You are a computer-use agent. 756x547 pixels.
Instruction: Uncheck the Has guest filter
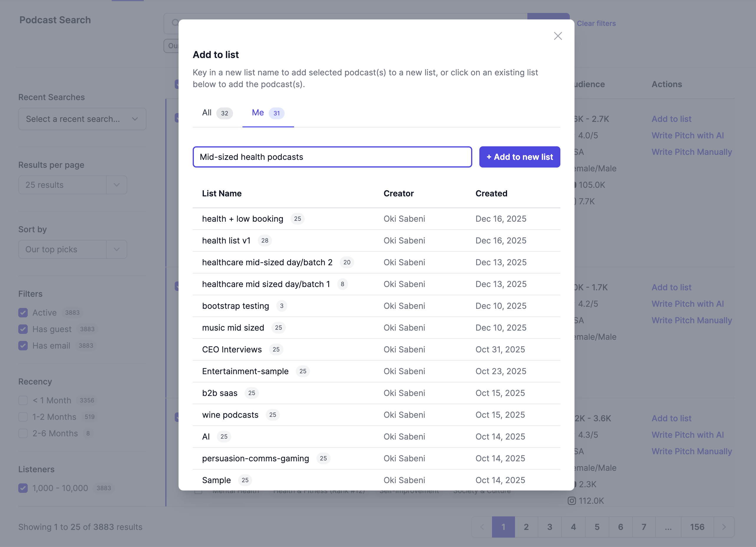click(x=23, y=329)
